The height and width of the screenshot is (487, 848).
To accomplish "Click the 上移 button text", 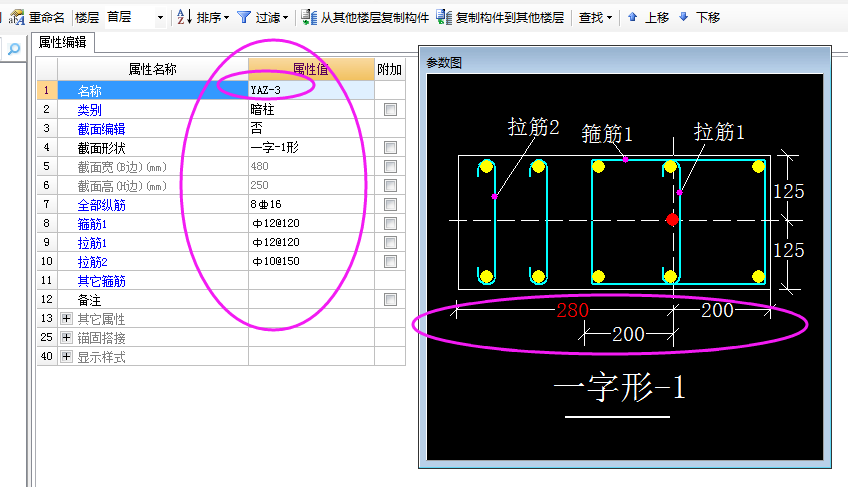I will [x=657, y=18].
